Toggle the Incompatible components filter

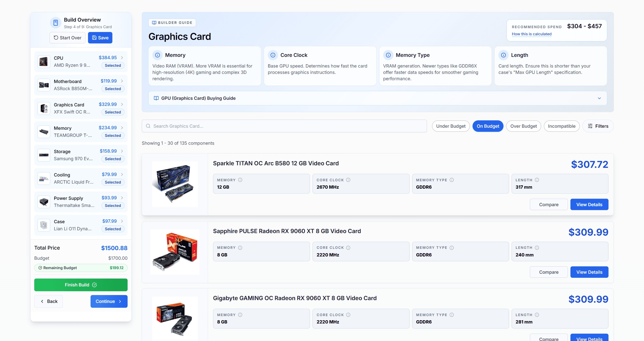pos(562,126)
